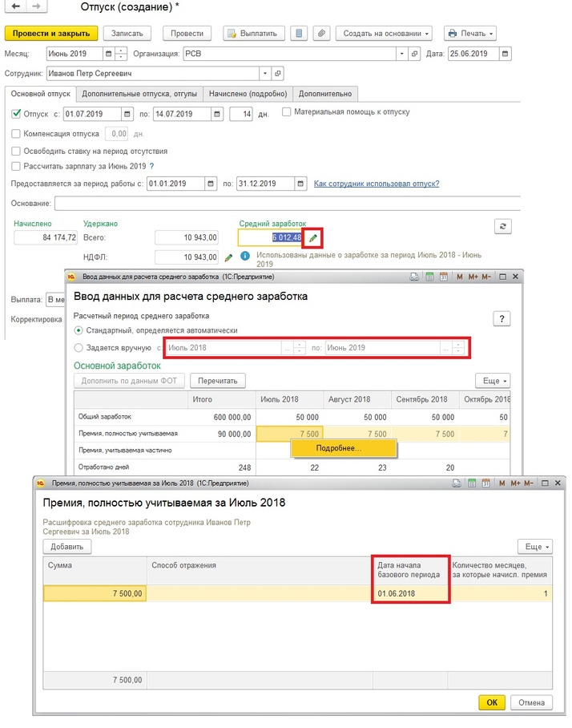Expand the Организация dropdown list
This screenshot has height=728, width=572.
pyautogui.click(x=401, y=55)
